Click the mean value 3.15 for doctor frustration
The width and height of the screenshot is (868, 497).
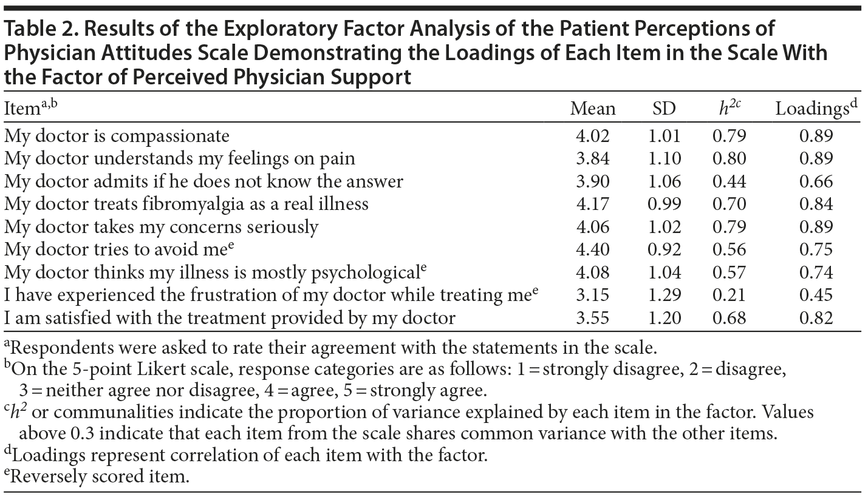(592, 295)
